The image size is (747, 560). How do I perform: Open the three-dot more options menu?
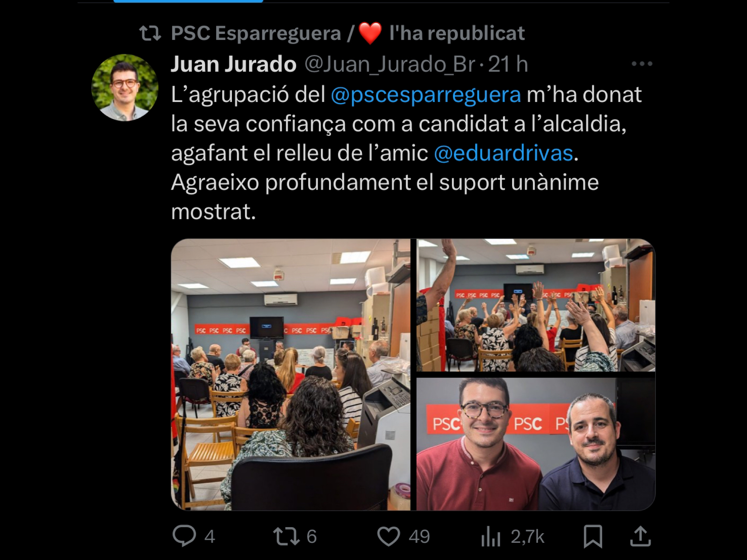point(642,64)
